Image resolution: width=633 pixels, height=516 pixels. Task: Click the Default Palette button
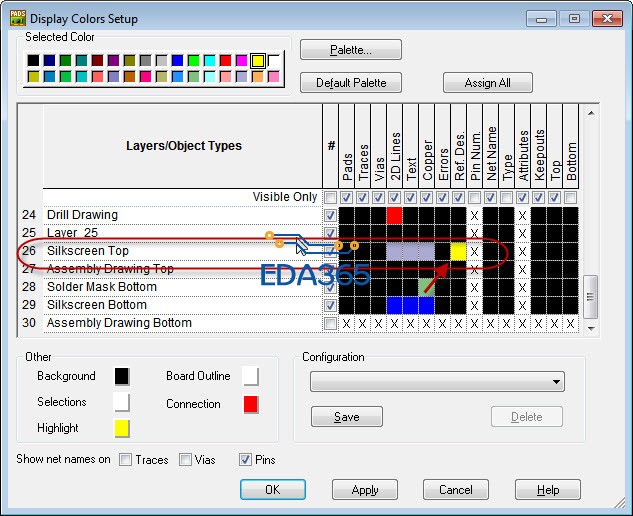[351, 83]
